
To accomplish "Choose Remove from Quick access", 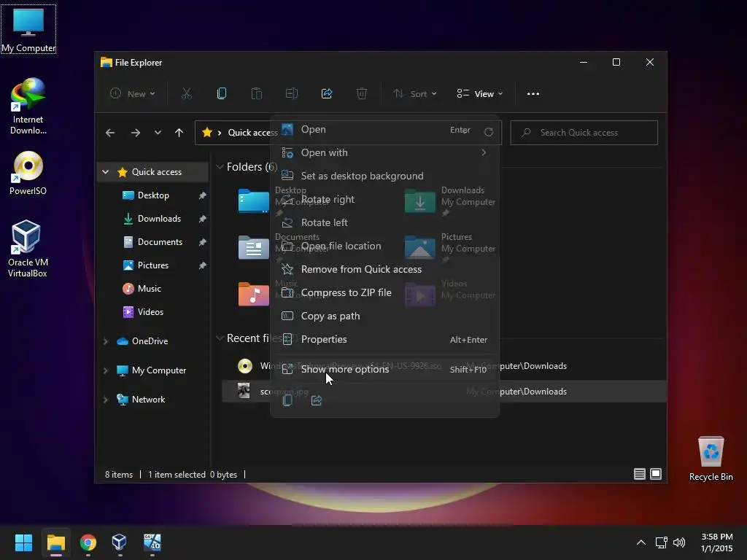I will coord(384,269).
